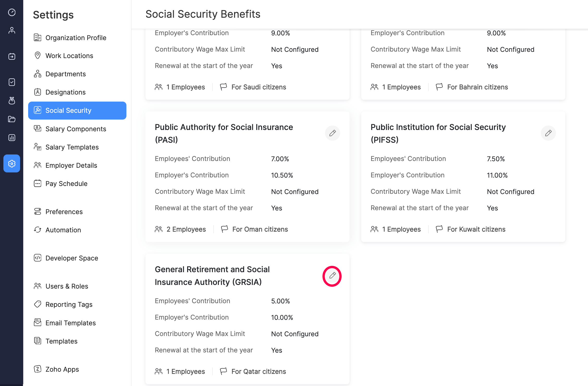588x386 pixels.
Task: Select Users & Roles settings
Action: (67, 286)
